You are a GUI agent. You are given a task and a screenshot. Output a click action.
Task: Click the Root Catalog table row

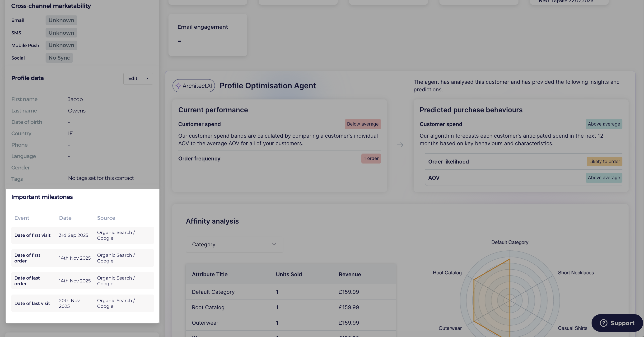click(290, 307)
